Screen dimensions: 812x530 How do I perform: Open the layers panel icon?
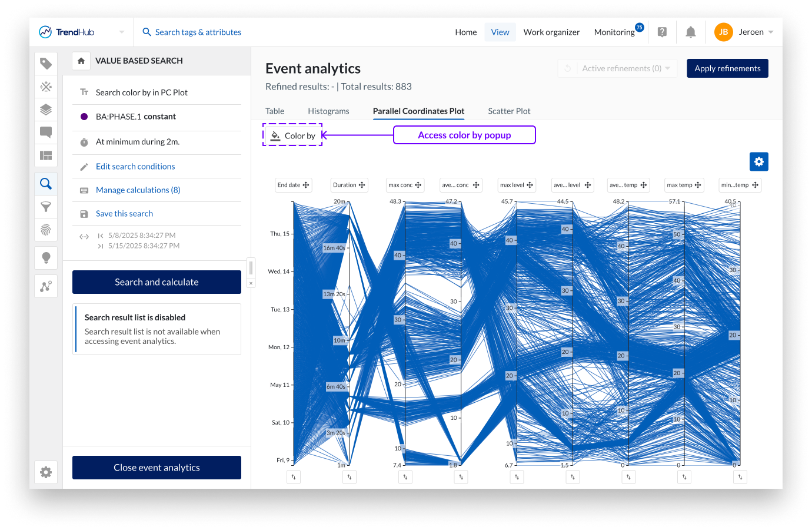coord(46,110)
